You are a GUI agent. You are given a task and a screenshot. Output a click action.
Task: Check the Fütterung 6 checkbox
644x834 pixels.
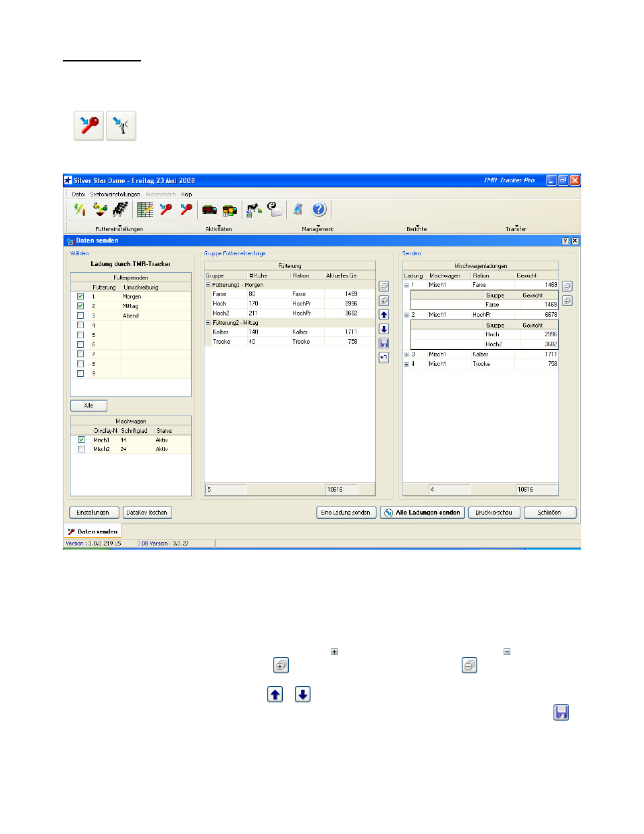coord(80,344)
